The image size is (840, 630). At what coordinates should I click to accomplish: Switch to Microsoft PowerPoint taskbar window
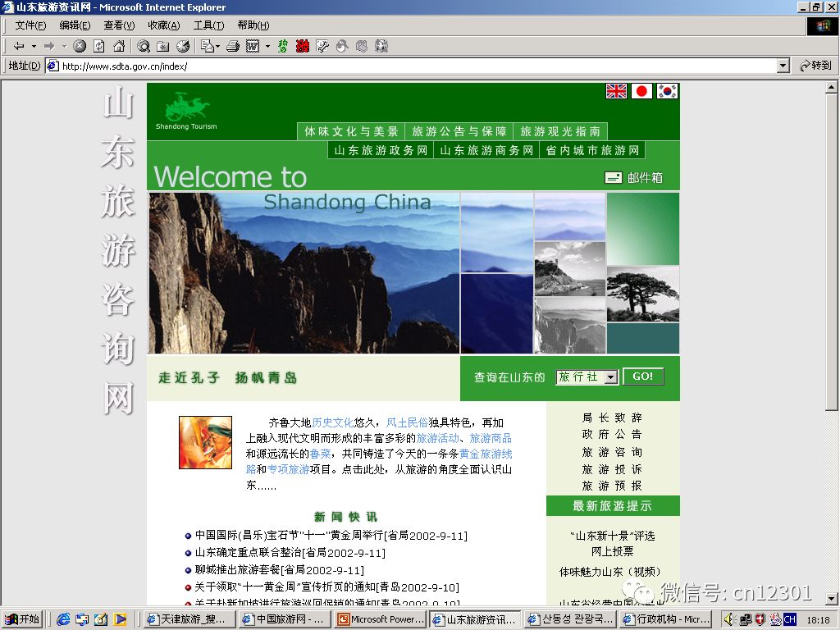[x=381, y=619]
